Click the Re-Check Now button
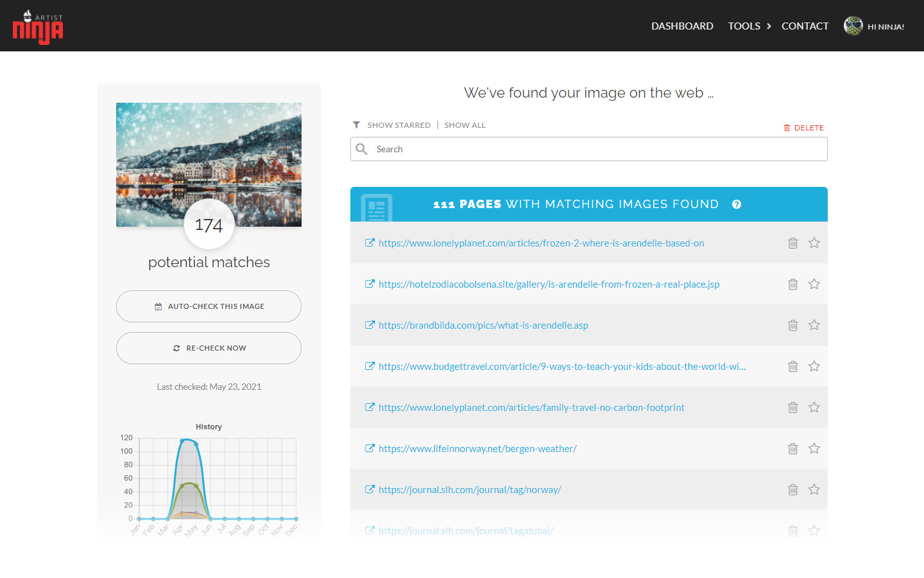The height and width of the screenshot is (578, 924). (x=209, y=348)
